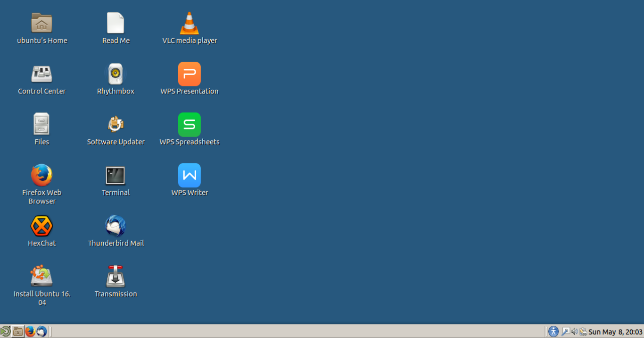Image resolution: width=644 pixels, height=338 pixels.
Task: Open WPS Presentation desktop icon
Action: [x=190, y=74]
